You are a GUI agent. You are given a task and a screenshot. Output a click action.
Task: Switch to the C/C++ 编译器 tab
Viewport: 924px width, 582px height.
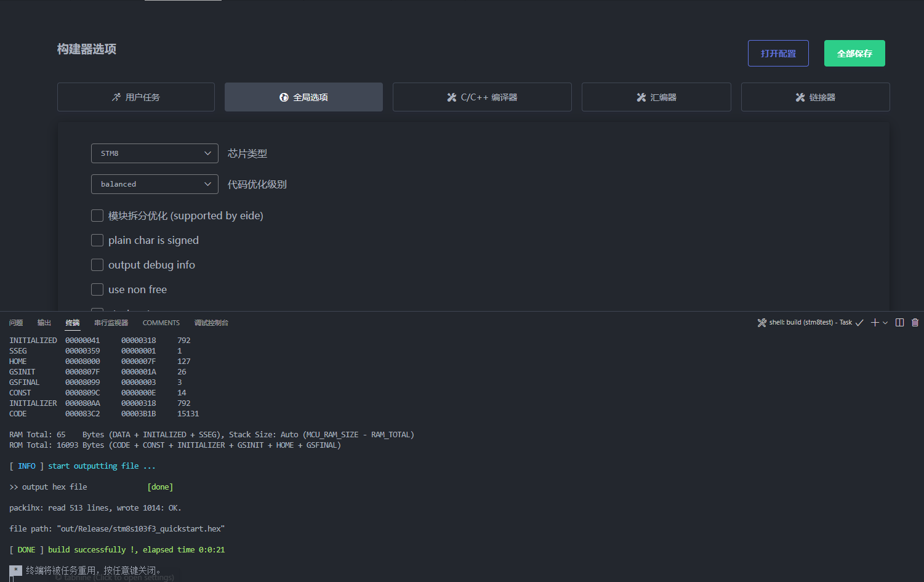pyautogui.click(x=482, y=97)
